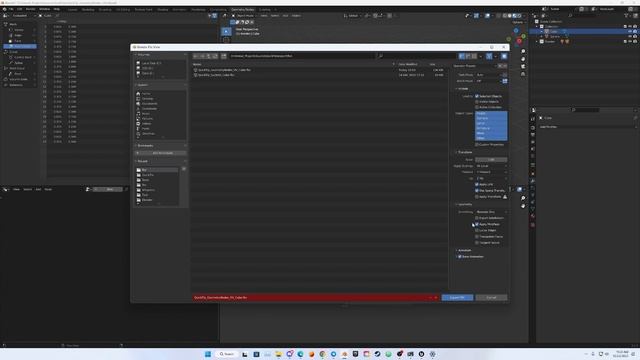Enable Loose Edges checkbox
Viewport: 640px width, 360px height.
click(477, 230)
